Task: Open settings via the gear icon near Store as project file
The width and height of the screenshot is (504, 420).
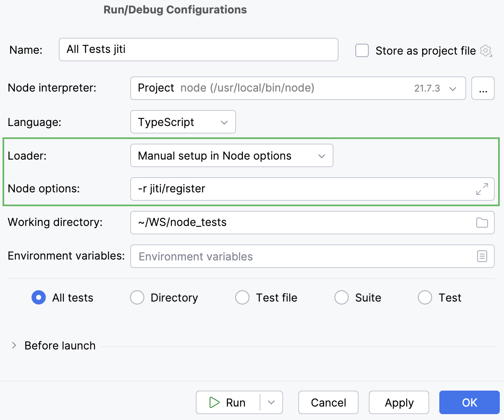Action: 486,51
